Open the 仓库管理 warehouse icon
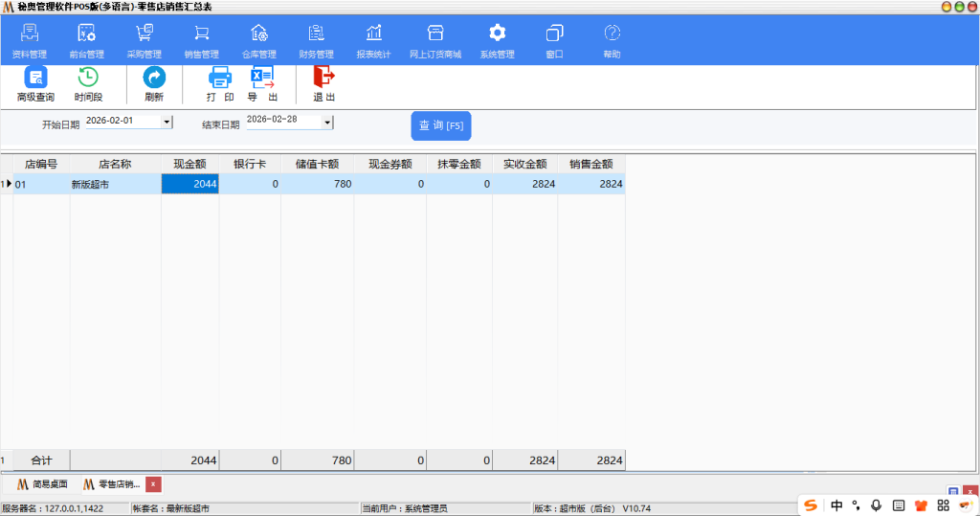Screen dimensions: 980x516 point(258,34)
